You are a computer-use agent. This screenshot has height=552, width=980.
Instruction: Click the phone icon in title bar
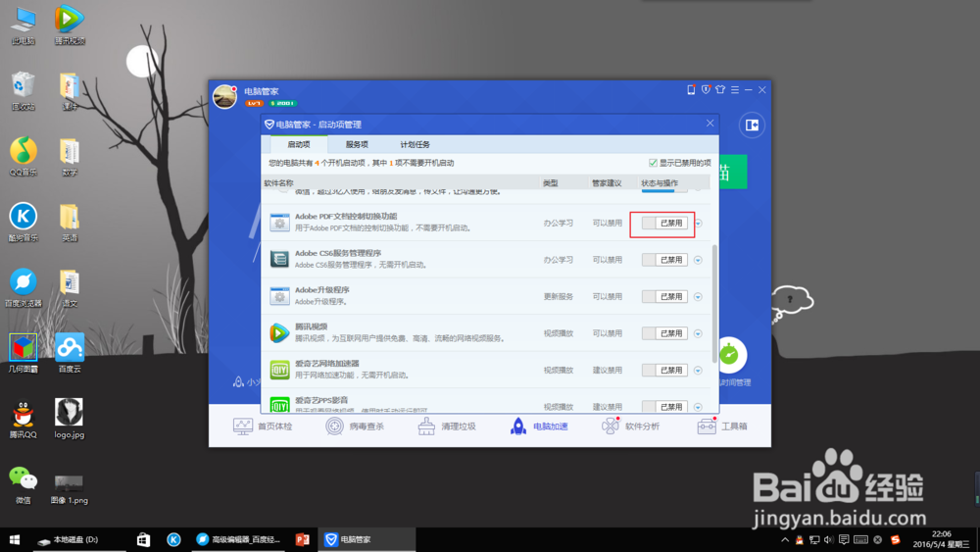click(x=691, y=90)
